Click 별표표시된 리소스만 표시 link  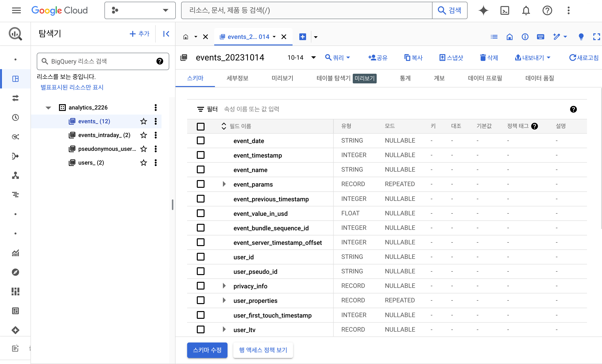click(x=72, y=87)
